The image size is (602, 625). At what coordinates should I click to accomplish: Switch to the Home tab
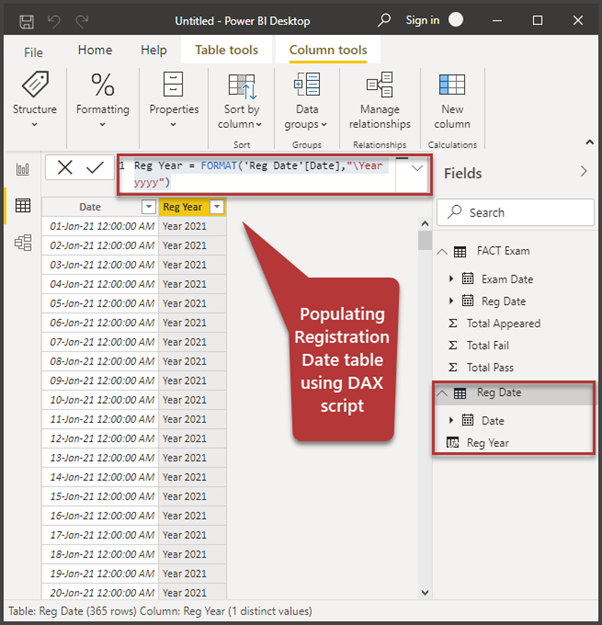pyautogui.click(x=95, y=50)
